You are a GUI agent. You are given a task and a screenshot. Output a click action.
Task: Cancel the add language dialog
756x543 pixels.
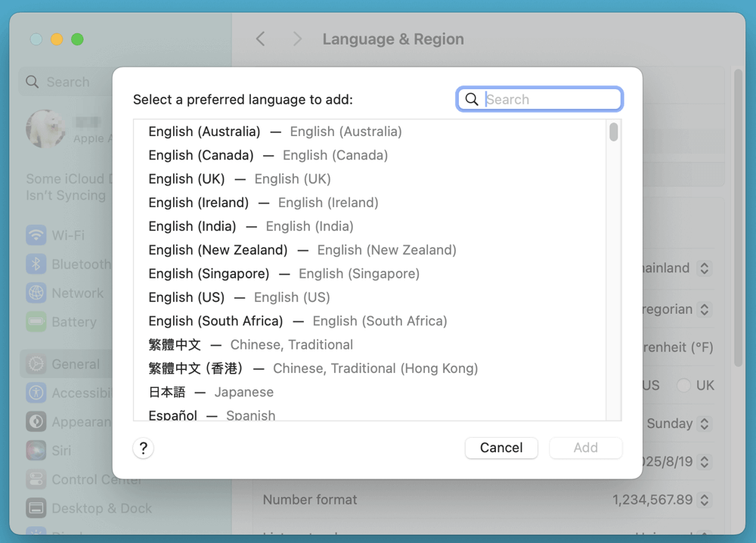pyautogui.click(x=500, y=448)
